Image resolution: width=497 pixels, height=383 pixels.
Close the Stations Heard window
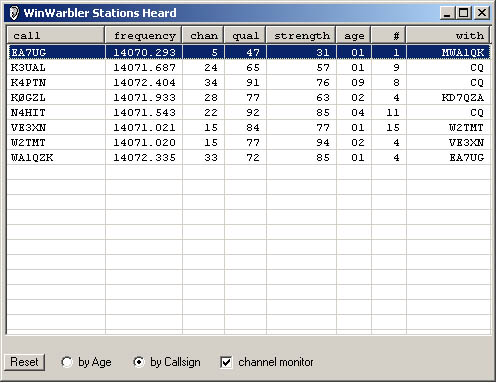pyautogui.click(x=482, y=13)
